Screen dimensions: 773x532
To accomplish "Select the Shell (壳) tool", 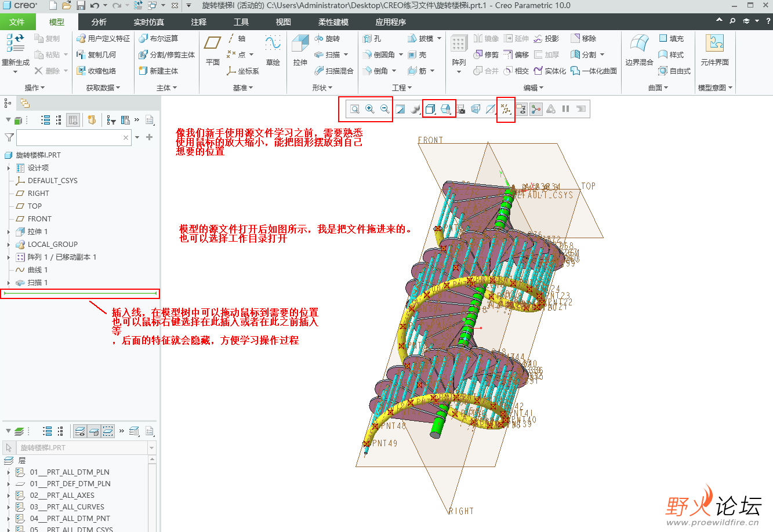I will (x=417, y=54).
